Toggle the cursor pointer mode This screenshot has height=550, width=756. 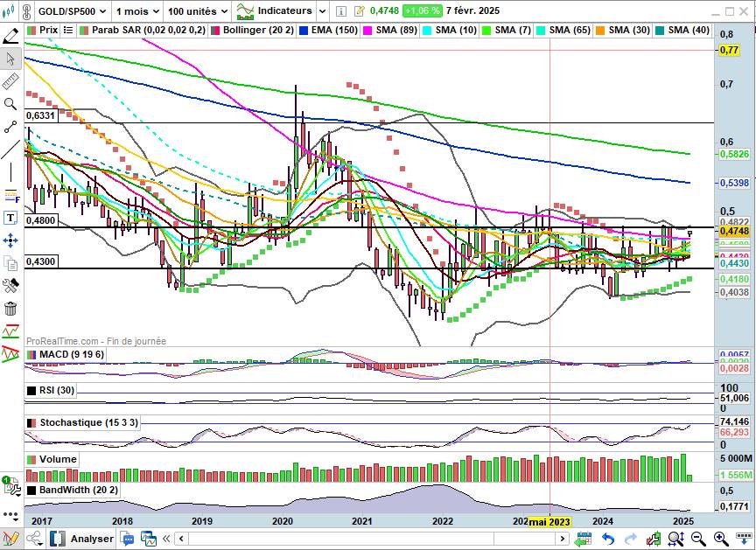click(x=10, y=59)
